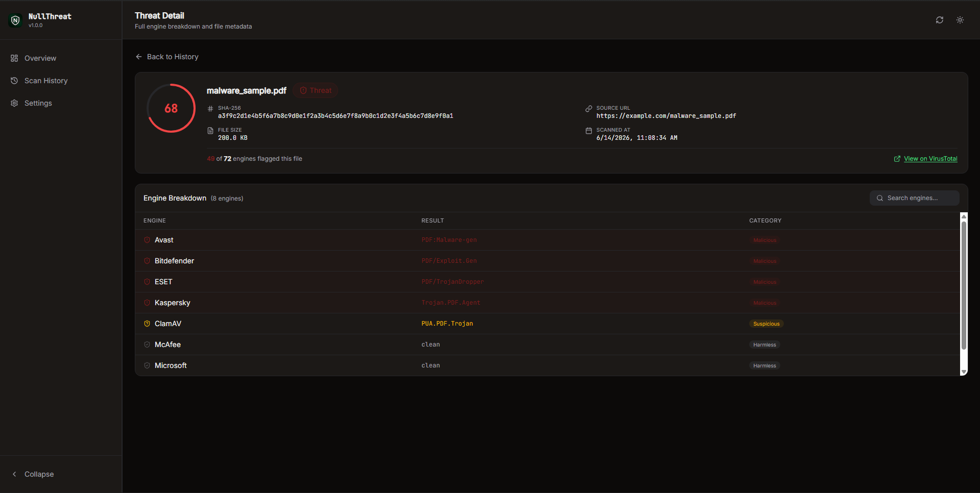980x493 pixels.
Task: Click the shield icon beside Kaspersky
Action: click(x=147, y=303)
